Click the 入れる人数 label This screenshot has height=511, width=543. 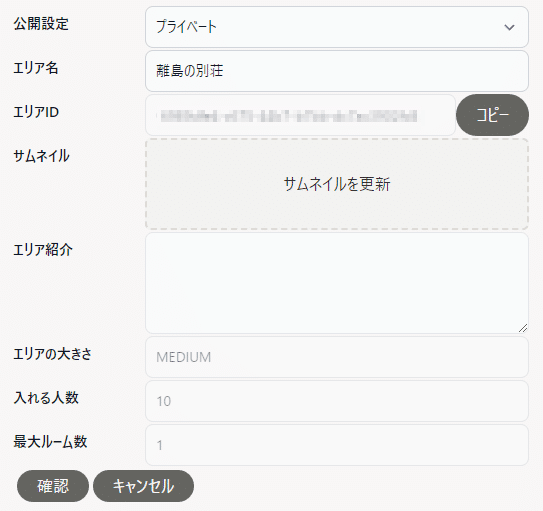click(x=46, y=398)
